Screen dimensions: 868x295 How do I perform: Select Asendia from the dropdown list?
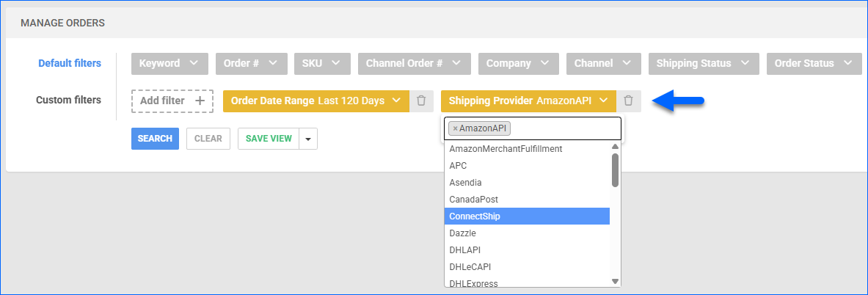pyautogui.click(x=527, y=183)
